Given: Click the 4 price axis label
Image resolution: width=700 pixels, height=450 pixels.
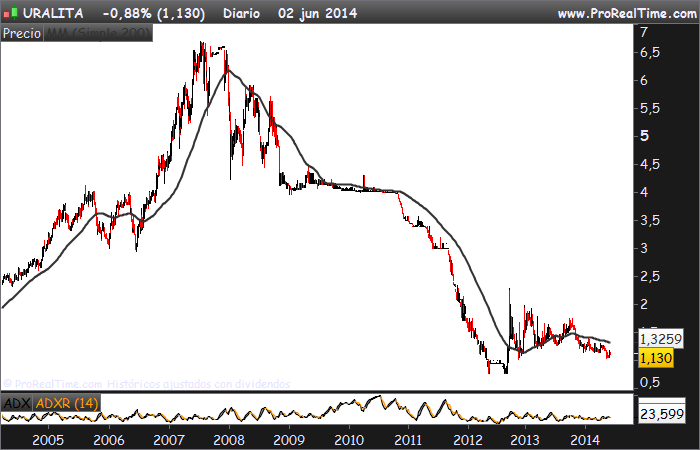Looking at the screenshot, I should coord(644,192).
